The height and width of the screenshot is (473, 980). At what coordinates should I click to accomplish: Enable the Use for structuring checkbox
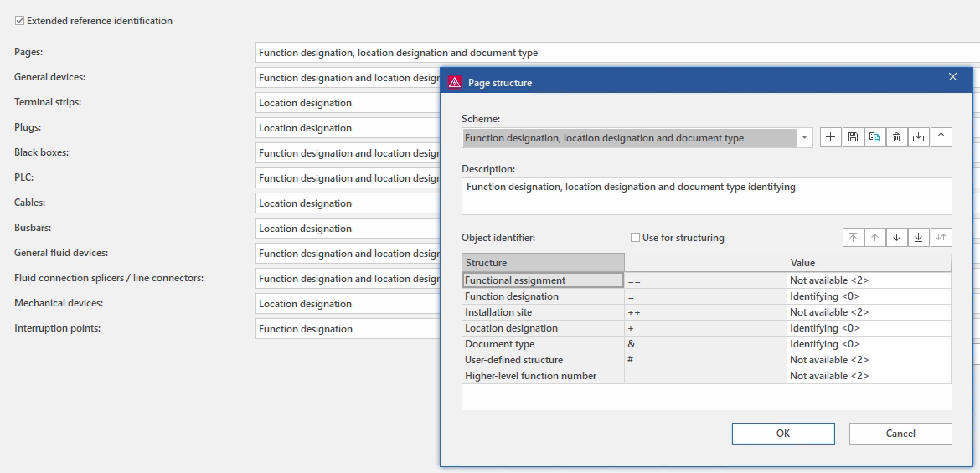coord(636,238)
